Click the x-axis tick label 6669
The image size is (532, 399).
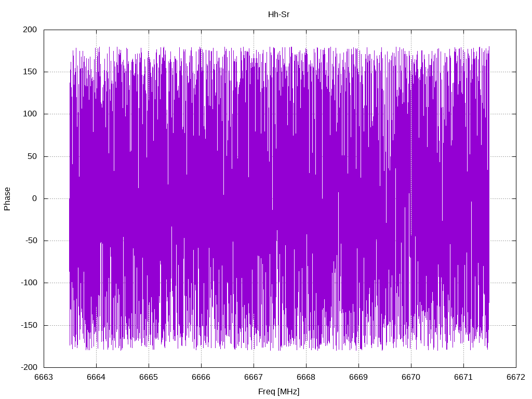point(358,377)
